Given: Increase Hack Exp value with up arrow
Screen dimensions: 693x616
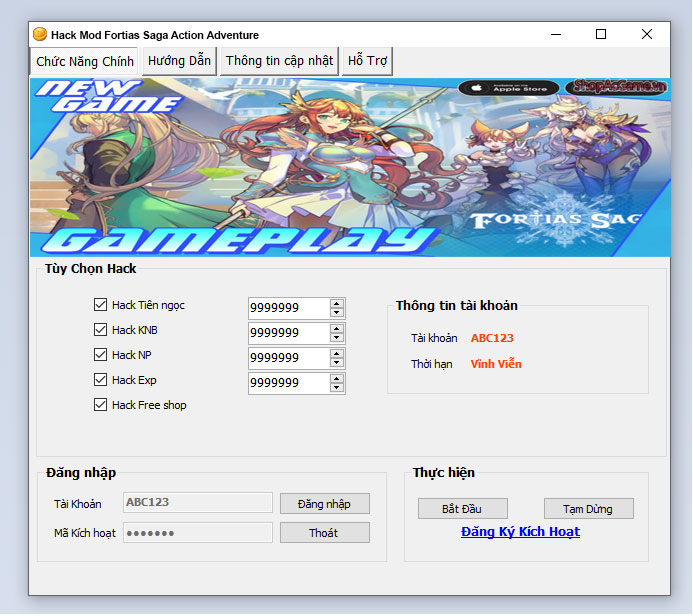Looking at the screenshot, I should 337,379.
